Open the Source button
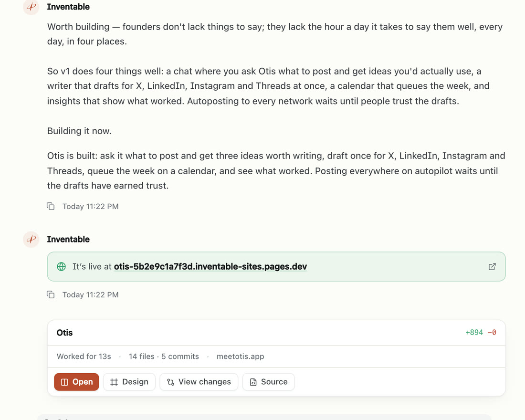 tap(269, 382)
